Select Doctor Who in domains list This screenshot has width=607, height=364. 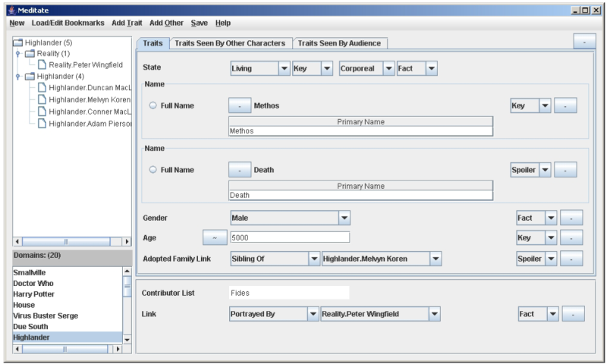[x=68, y=283]
